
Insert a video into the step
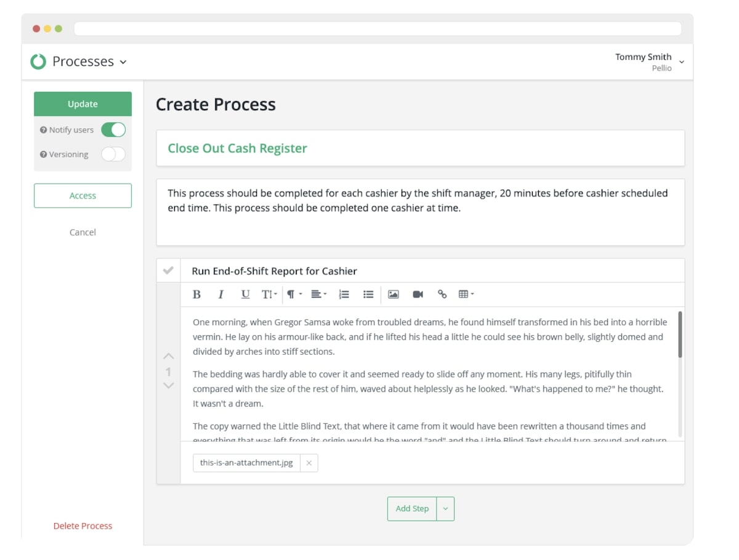pyautogui.click(x=418, y=294)
